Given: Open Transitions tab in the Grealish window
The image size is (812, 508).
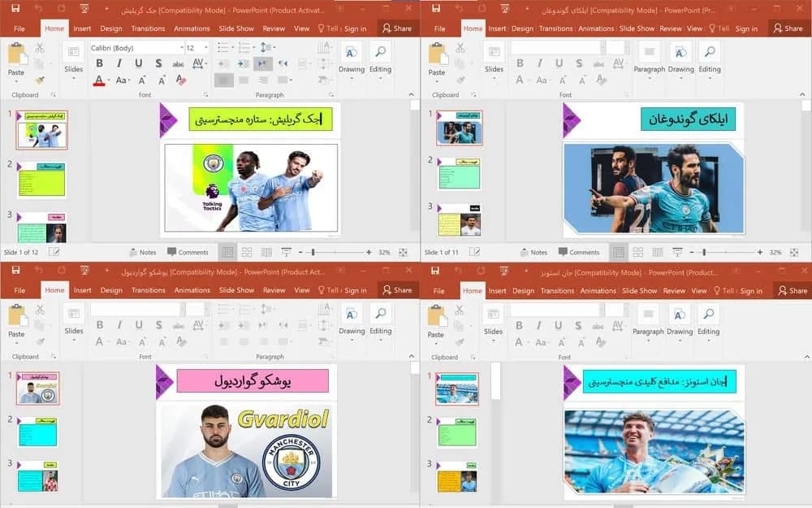Looking at the screenshot, I should point(148,28).
